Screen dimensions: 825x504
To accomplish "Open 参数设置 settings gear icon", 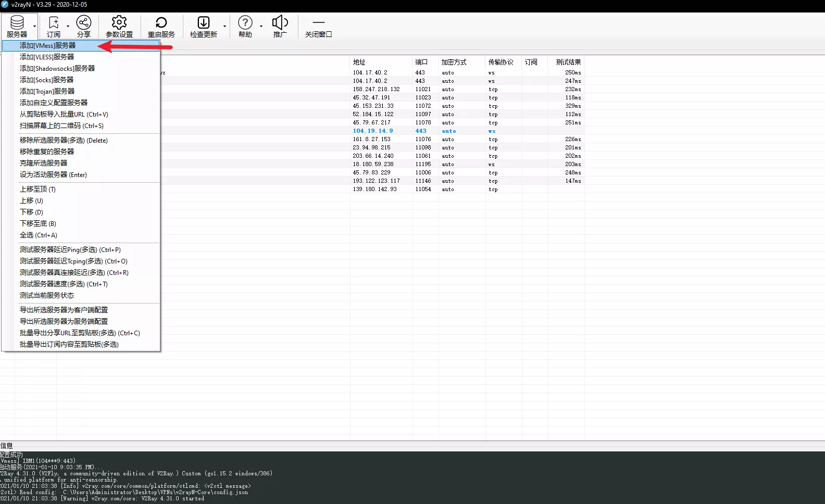I will coord(119,26).
